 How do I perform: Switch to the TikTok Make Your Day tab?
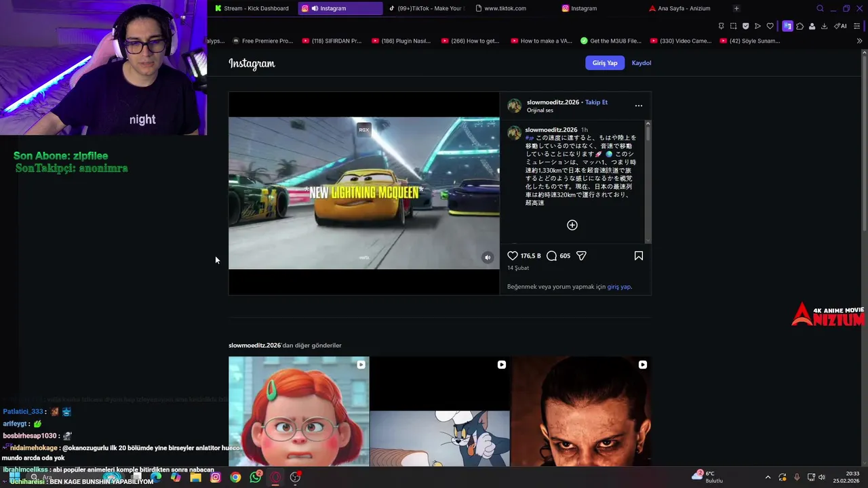pos(426,8)
